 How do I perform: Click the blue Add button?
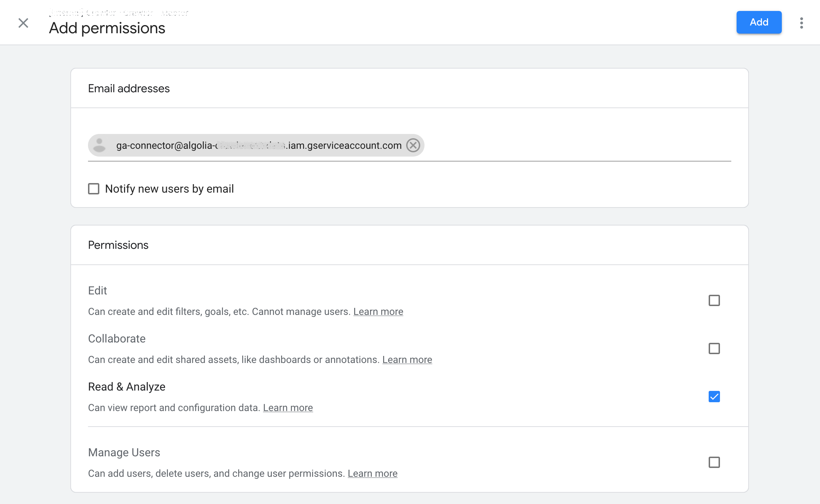(x=759, y=22)
